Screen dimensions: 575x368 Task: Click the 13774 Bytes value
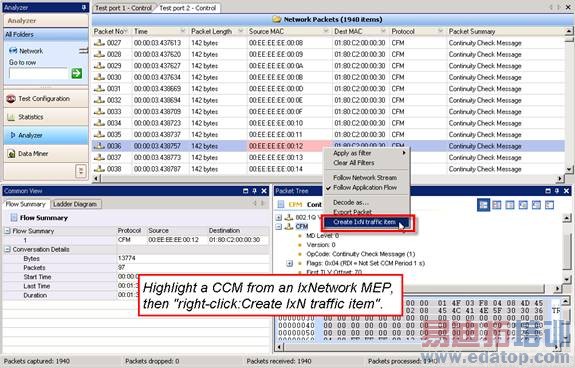(127, 258)
